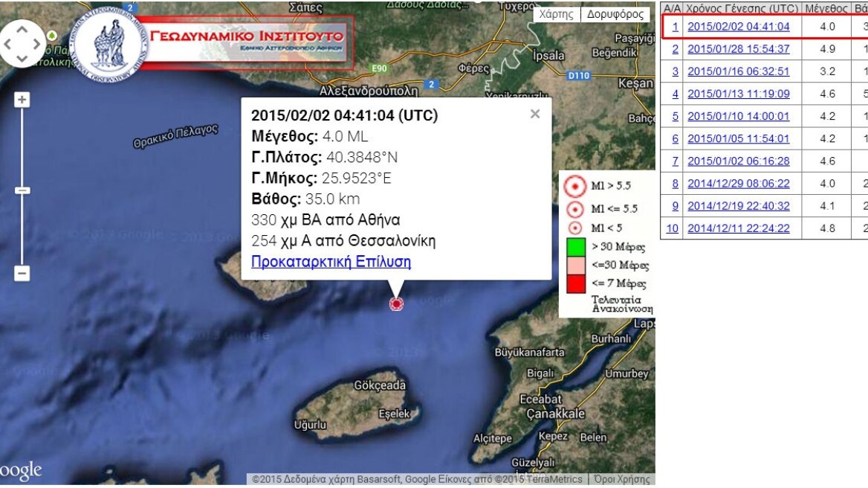
Task: Switch to Δορυφόρος satellite view
Action: (x=615, y=14)
